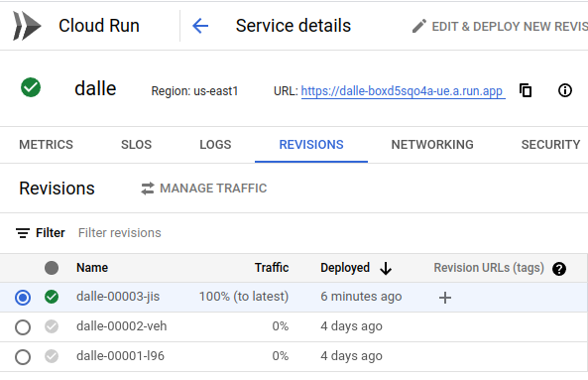
Task: Click the Cloud Run logo icon
Action: [27, 26]
